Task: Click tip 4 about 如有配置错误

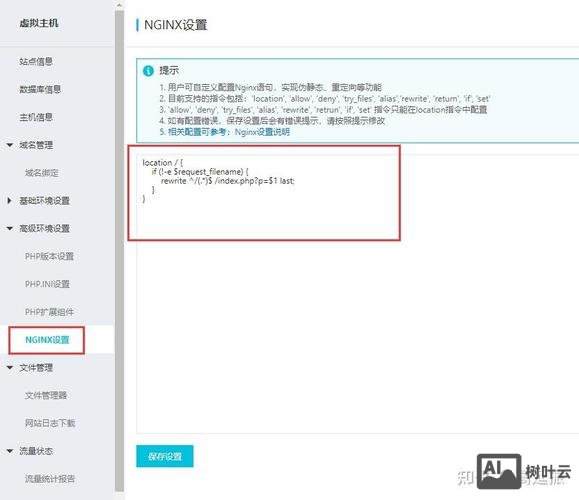Action: [272, 121]
